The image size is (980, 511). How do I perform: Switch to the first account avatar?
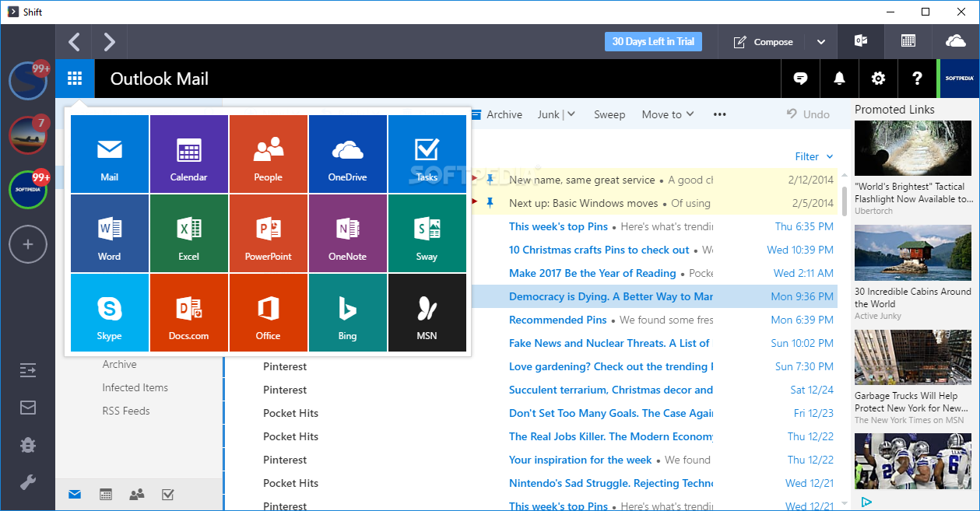28,81
